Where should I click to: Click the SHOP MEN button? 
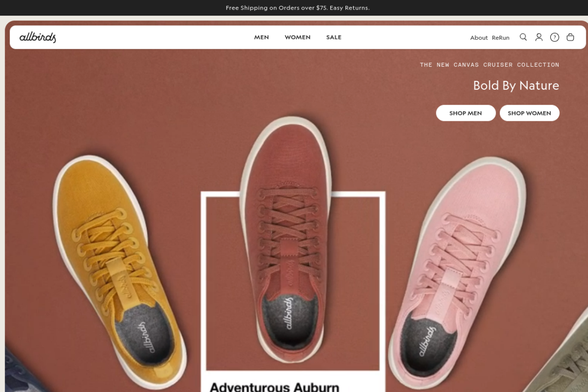[466, 113]
